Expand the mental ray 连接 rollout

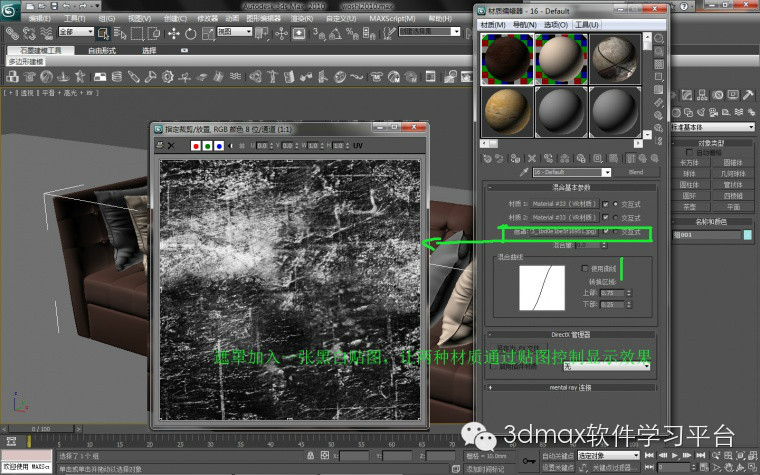[x=570, y=387]
